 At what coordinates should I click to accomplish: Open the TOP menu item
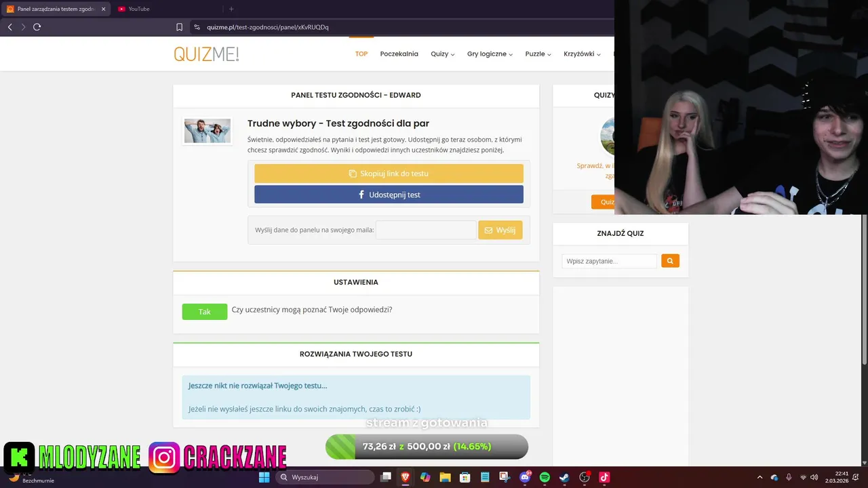(x=361, y=54)
